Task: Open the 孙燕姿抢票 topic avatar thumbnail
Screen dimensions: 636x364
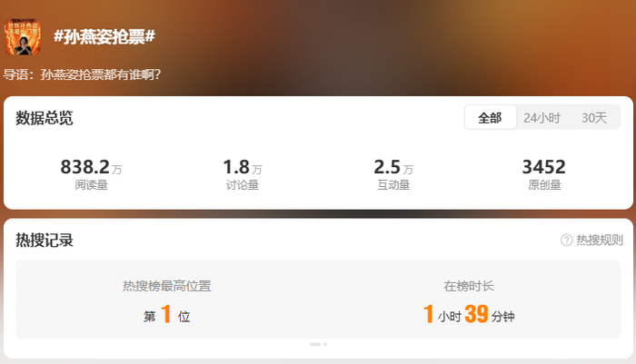Action: (x=23, y=36)
